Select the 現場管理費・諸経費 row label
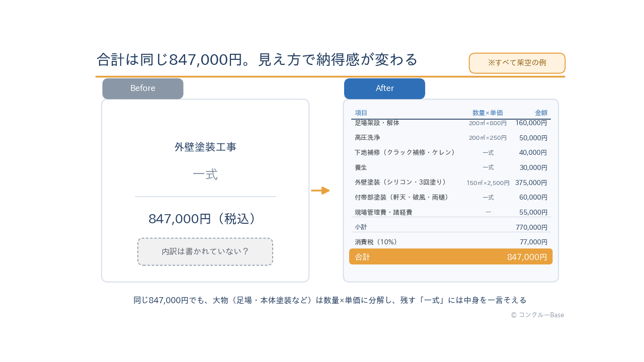 coord(383,212)
